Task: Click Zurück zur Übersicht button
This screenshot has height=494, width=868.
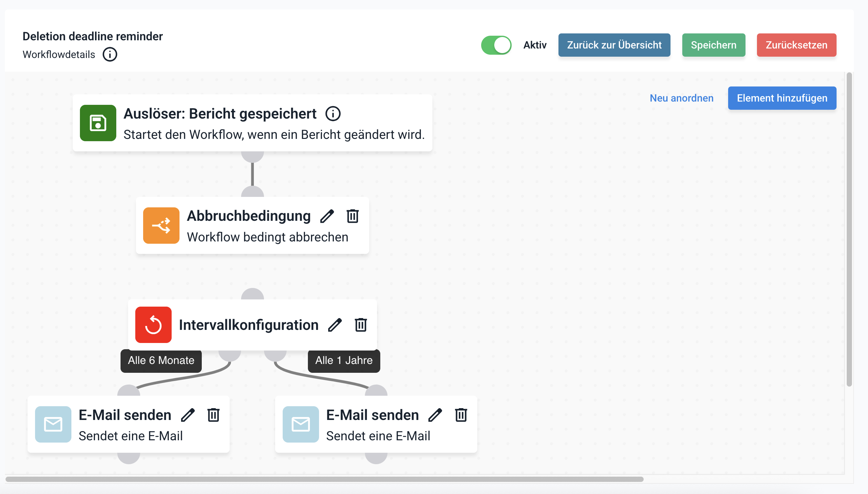Action: coord(614,45)
